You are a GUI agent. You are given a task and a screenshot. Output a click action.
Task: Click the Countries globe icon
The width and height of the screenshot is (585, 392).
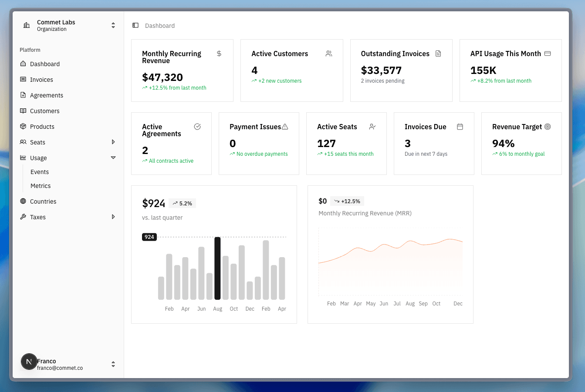click(24, 201)
